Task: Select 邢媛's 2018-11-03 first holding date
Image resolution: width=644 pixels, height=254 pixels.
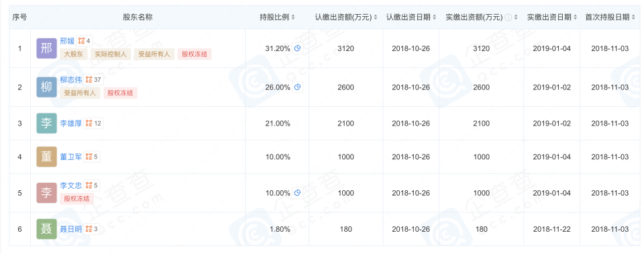Action: [610, 48]
